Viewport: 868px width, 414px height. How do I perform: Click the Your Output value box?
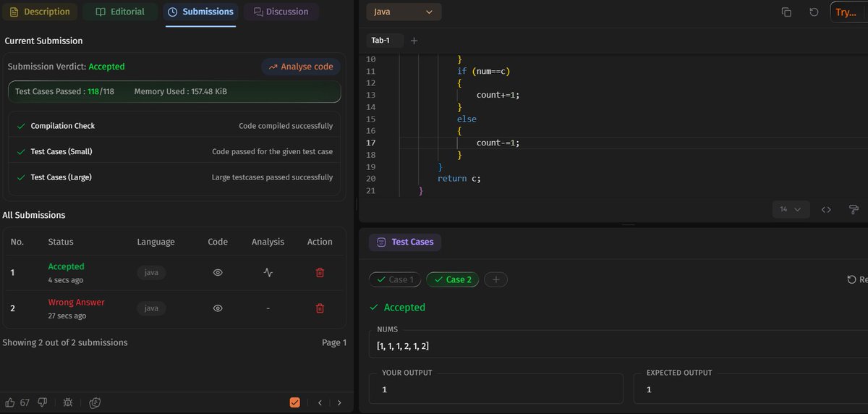(496, 389)
